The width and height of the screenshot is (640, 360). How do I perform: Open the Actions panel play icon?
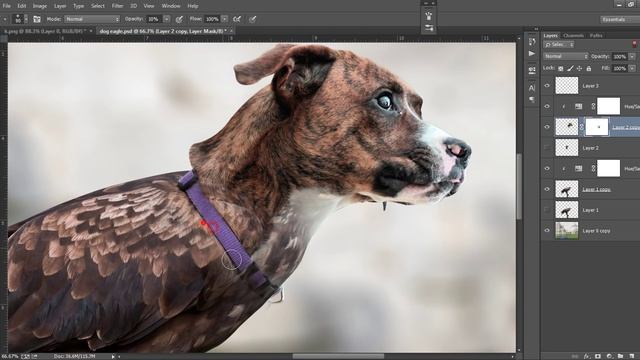point(531,53)
